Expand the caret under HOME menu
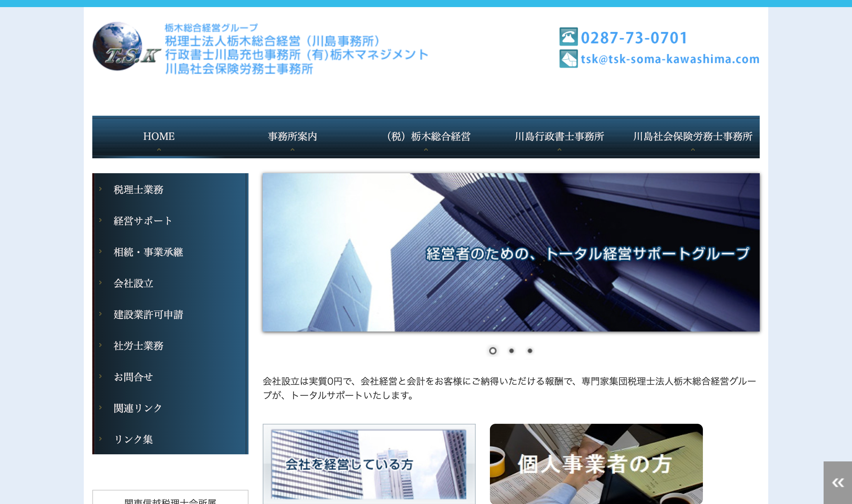Screen dimensions: 852x504 tap(159, 150)
